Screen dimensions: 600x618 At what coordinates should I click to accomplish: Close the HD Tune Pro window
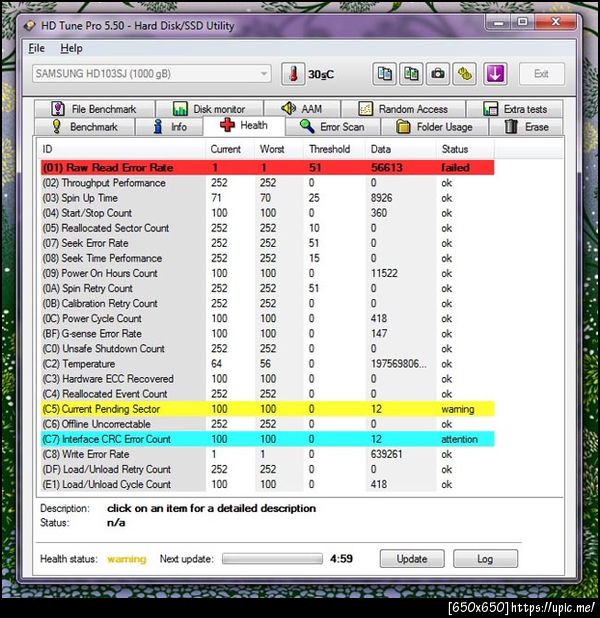[x=556, y=22]
